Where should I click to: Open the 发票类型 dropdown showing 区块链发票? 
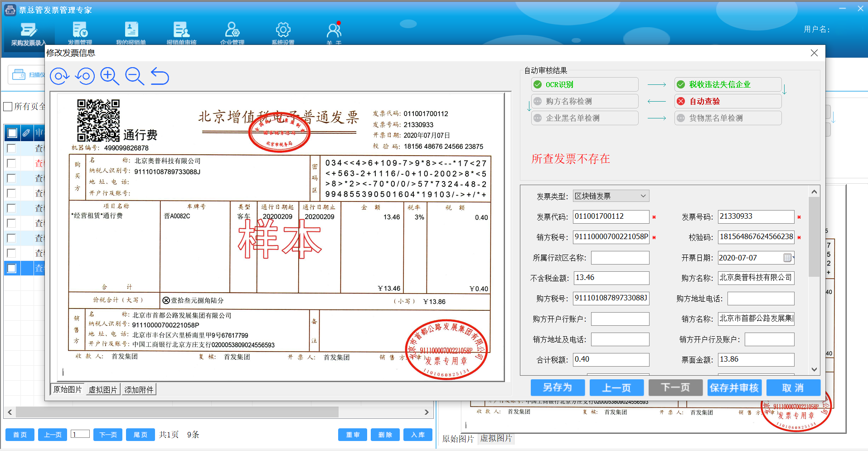[x=643, y=196]
